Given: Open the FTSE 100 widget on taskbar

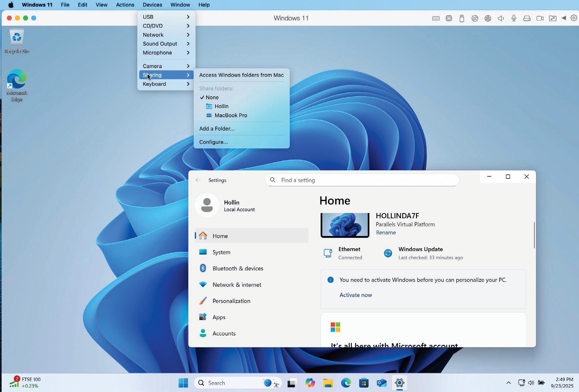Looking at the screenshot, I should click(x=25, y=382).
